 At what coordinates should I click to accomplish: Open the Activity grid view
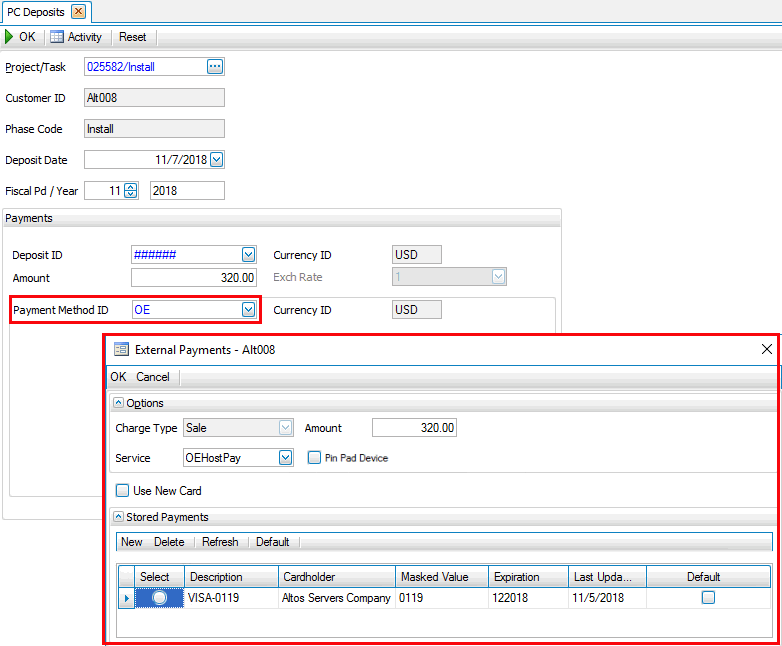(x=76, y=37)
